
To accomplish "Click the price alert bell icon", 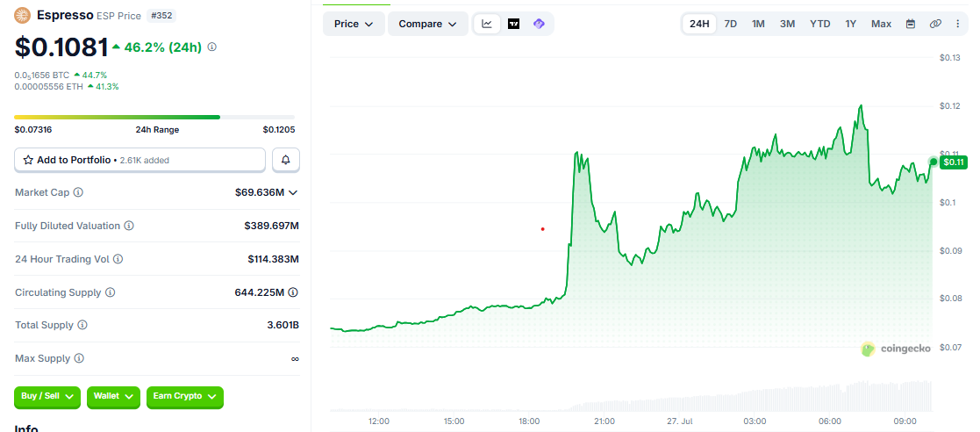I will pyautogui.click(x=286, y=160).
